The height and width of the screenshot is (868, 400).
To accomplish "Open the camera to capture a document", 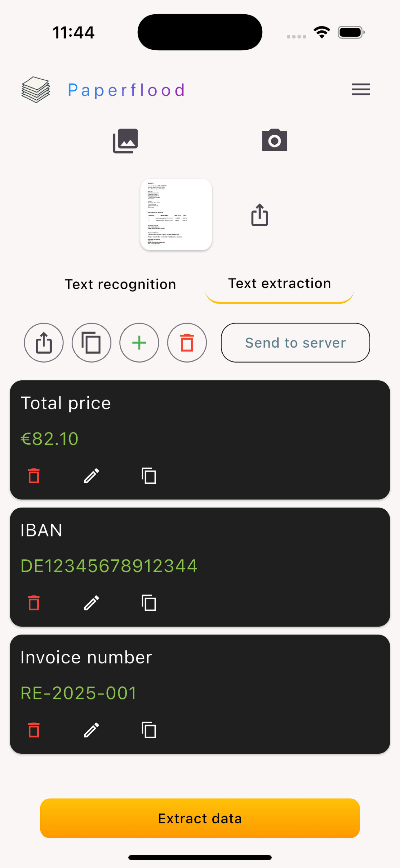I will click(274, 140).
